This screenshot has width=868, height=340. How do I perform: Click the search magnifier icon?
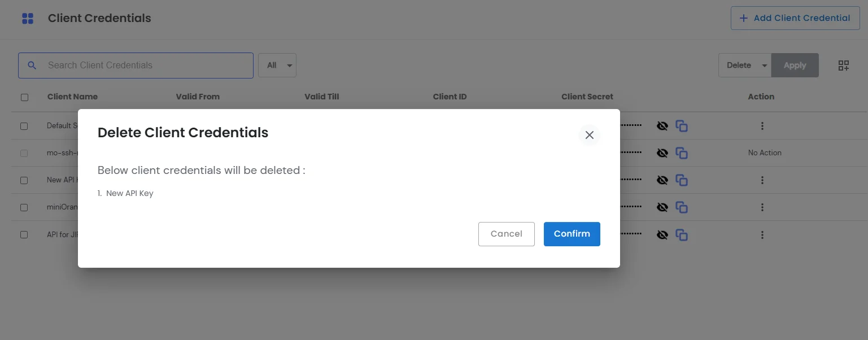coord(32,65)
